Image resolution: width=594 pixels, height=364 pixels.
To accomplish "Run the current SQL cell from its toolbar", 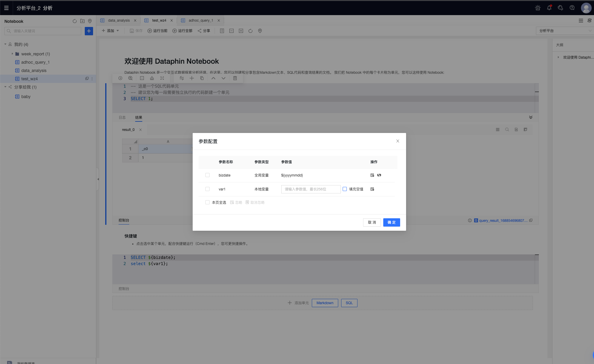I will click(x=120, y=78).
